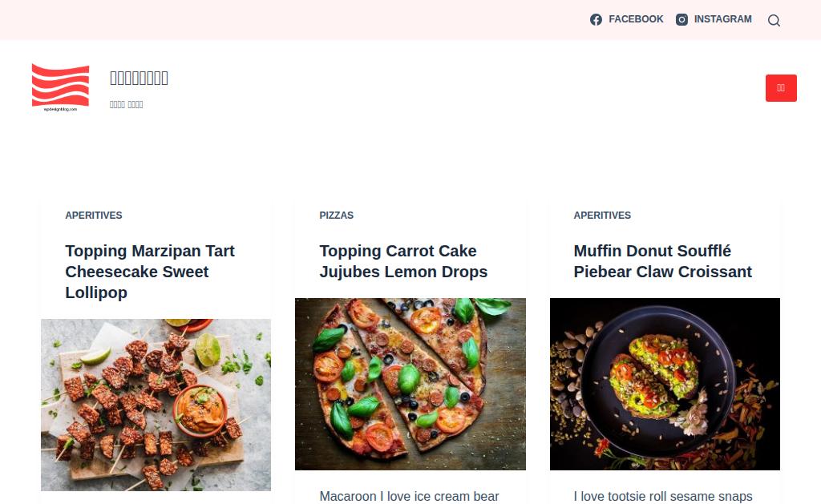Click the Facebook icon in header

(596, 19)
